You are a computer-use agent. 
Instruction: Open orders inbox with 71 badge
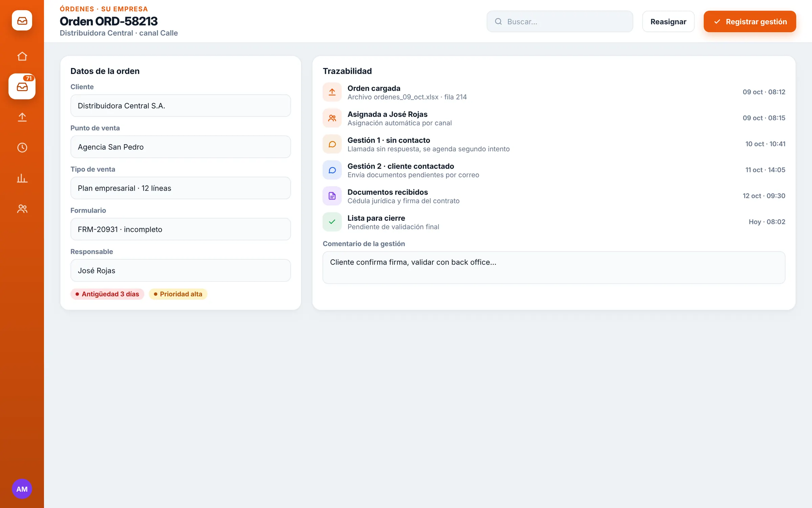(x=22, y=86)
